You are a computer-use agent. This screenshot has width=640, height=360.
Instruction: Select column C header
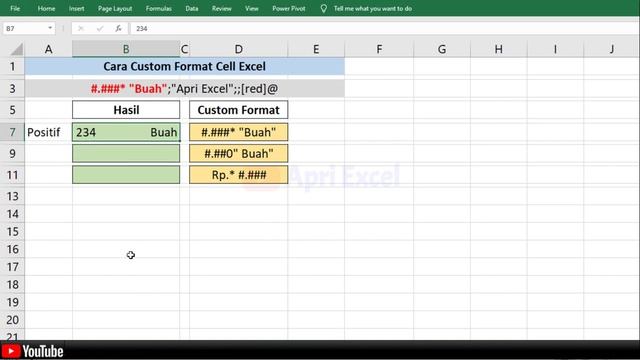coord(184,49)
